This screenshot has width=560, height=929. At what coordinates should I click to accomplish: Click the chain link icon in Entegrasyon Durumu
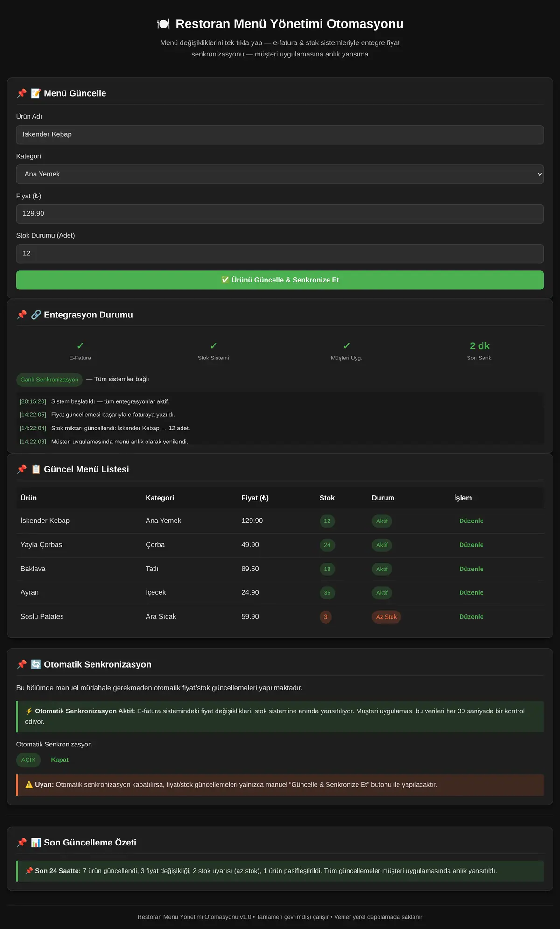pos(36,315)
